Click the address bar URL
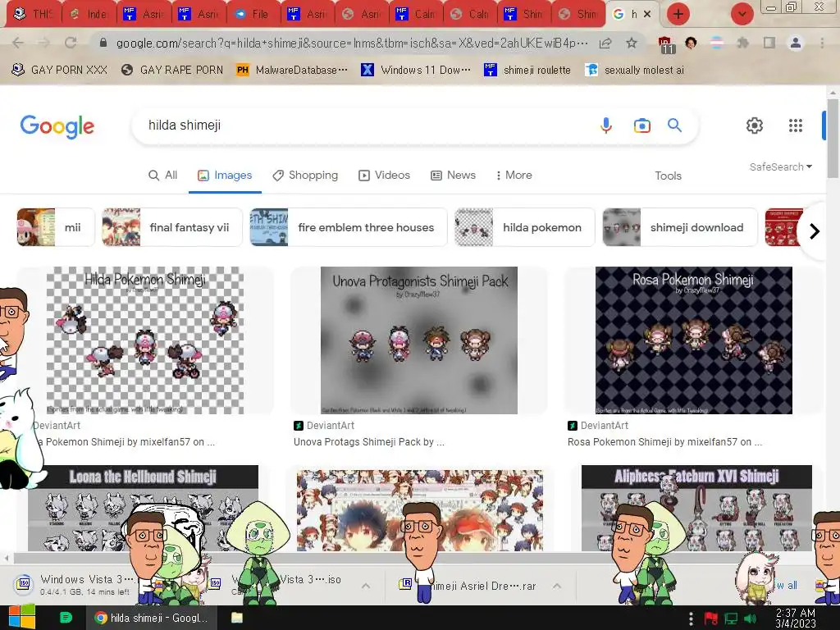 tap(352, 43)
